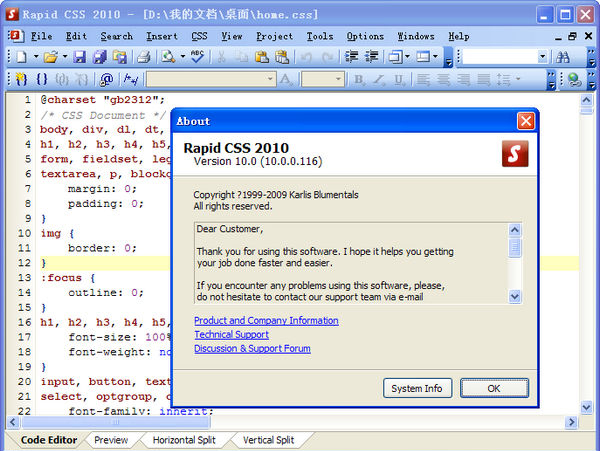This screenshot has height=451, width=600.
Task: Click the Paste clipboard icon
Action: [x=262, y=57]
